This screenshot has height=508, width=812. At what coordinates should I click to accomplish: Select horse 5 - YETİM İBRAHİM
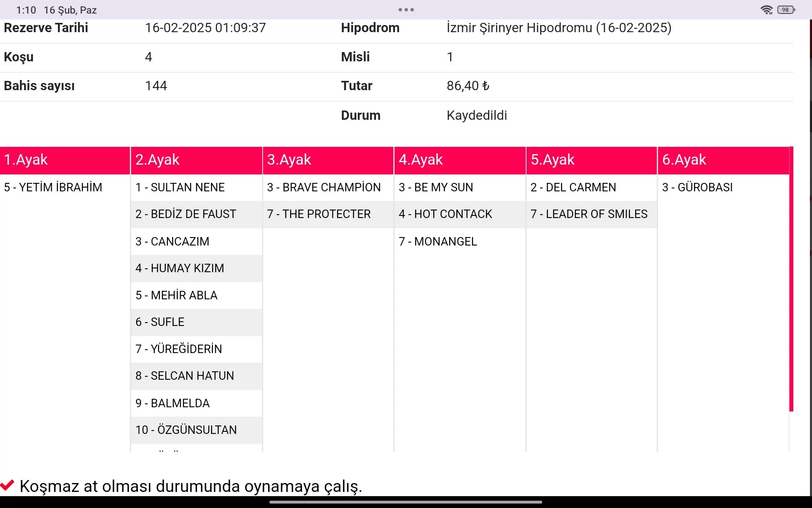coord(53,187)
